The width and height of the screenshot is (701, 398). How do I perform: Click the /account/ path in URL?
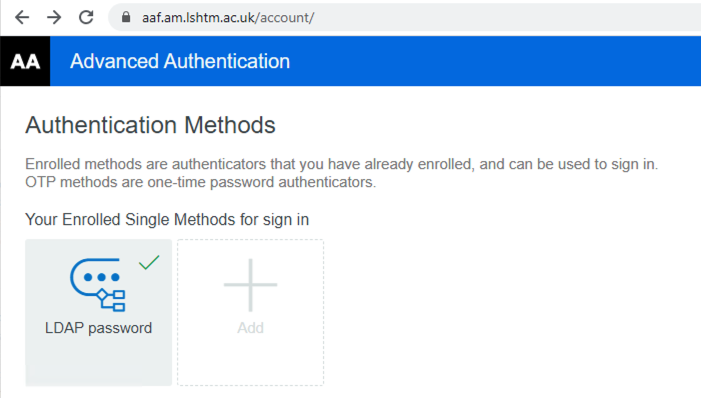pos(286,17)
